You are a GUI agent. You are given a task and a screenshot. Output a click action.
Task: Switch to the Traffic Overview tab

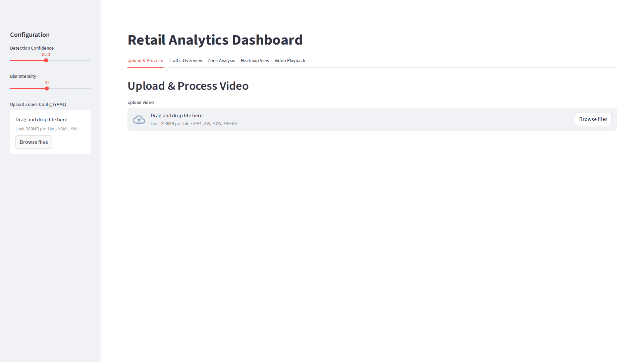[x=185, y=60]
